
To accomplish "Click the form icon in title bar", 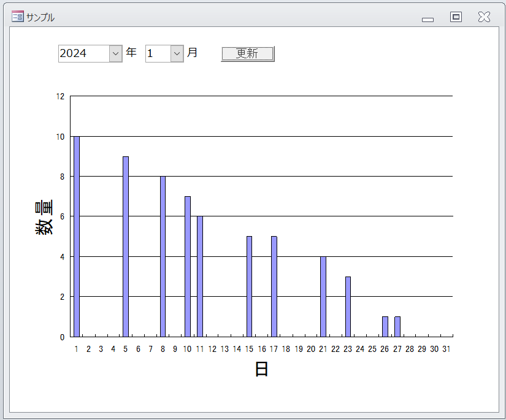I will 17,16.
